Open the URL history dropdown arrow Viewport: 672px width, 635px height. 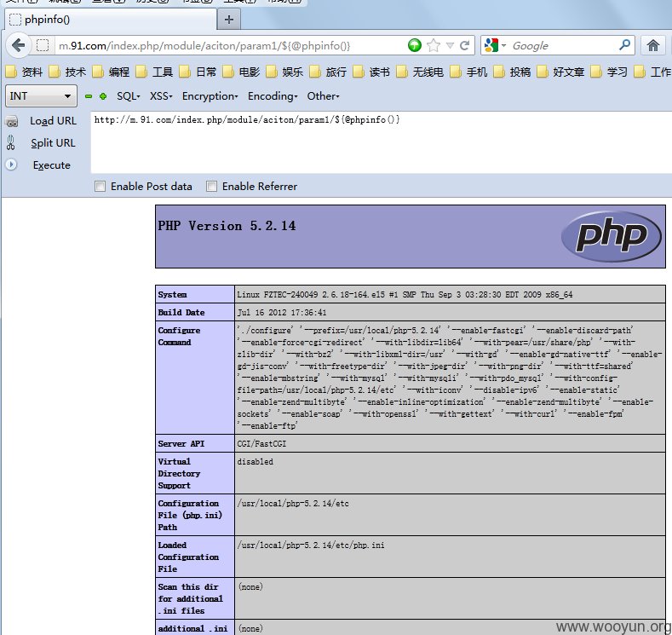coord(450,45)
